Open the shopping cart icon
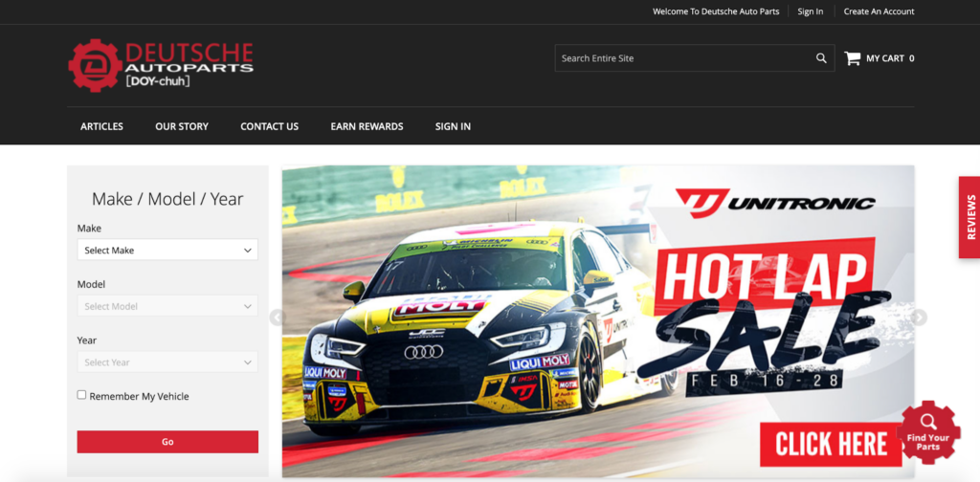 [x=852, y=58]
